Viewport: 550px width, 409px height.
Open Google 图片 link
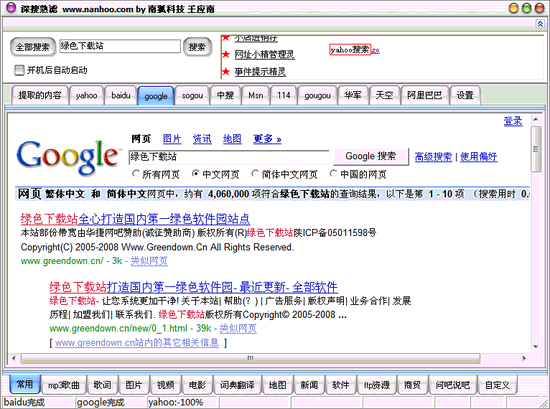[172, 139]
